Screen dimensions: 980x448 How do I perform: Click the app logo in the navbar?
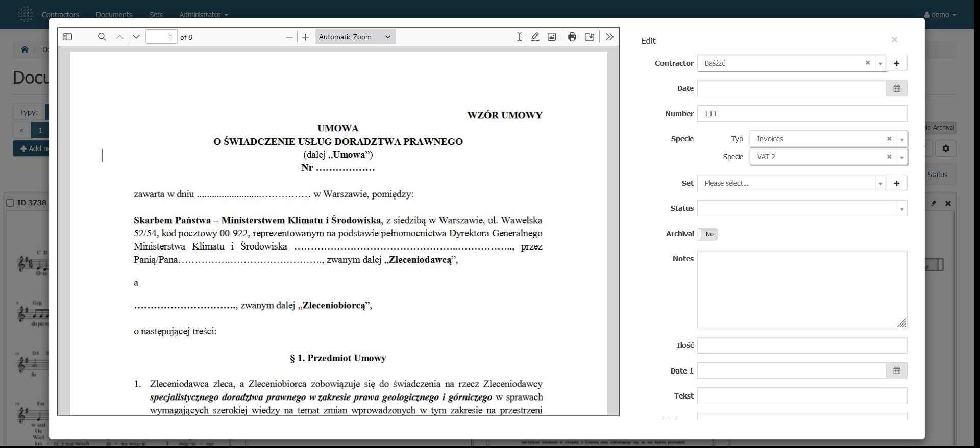click(26, 14)
